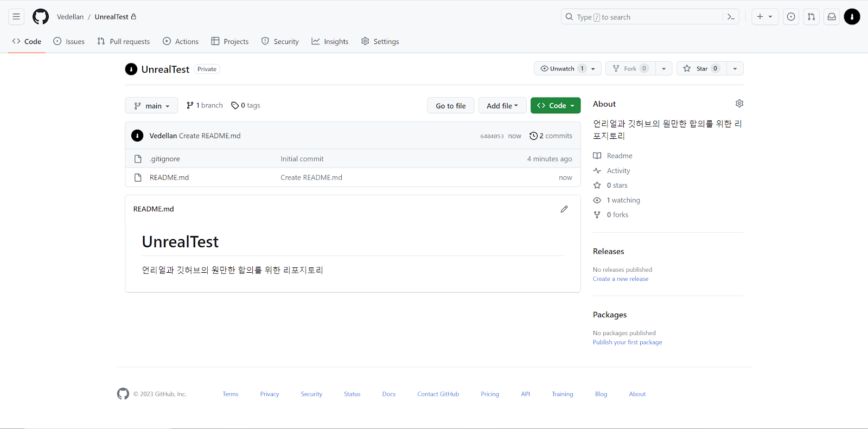Open the Insights tab

[x=330, y=41]
